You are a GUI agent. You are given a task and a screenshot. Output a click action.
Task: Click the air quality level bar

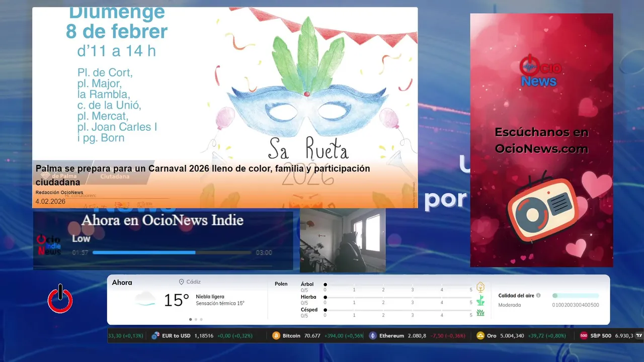pos(576,296)
